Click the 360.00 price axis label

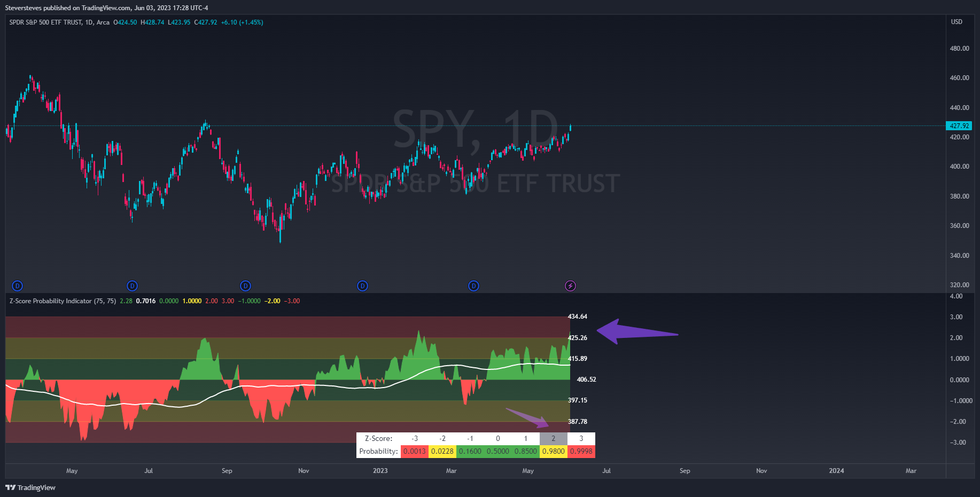[960, 226]
